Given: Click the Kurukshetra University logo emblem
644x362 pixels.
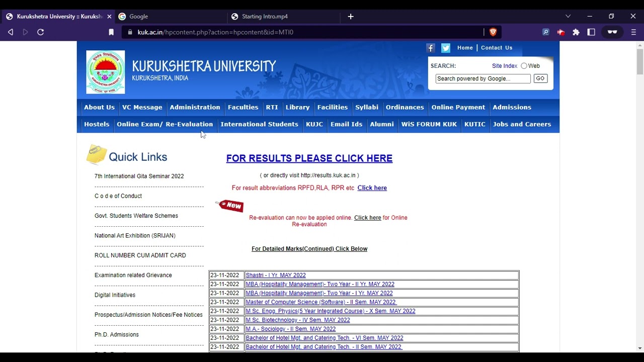Looking at the screenshot, I should [106, 72].
